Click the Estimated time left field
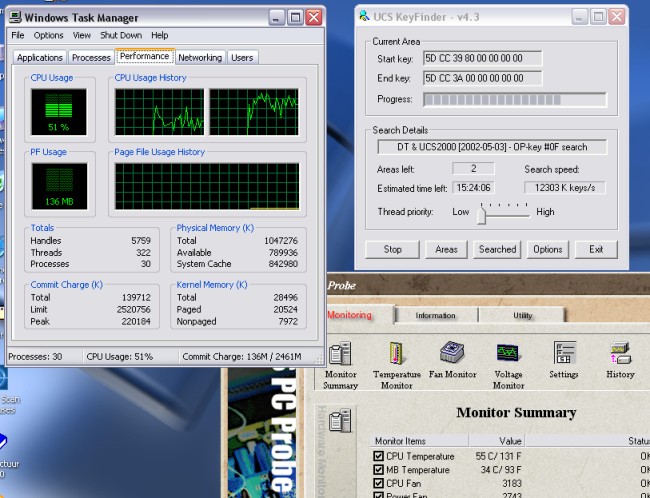 [473, 188]
